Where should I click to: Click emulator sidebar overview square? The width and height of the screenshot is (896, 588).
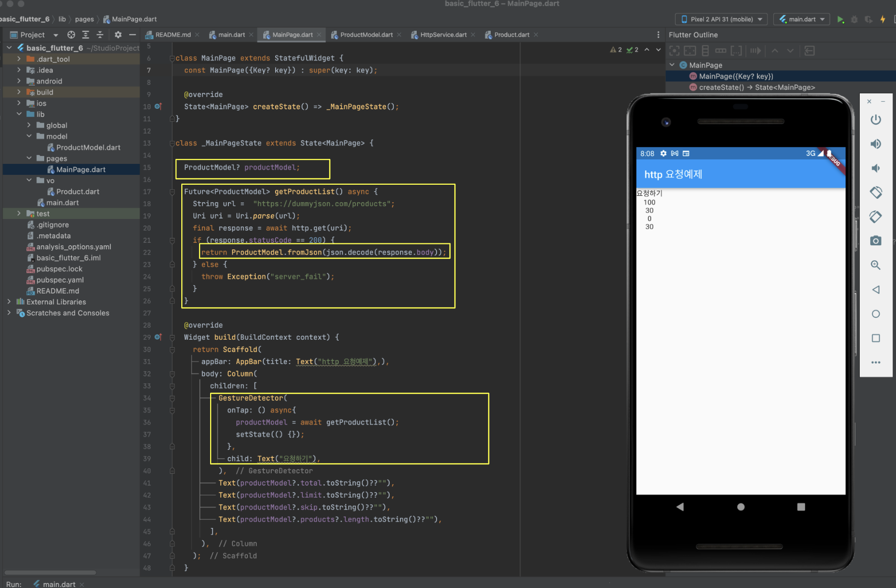click(876, 338)
